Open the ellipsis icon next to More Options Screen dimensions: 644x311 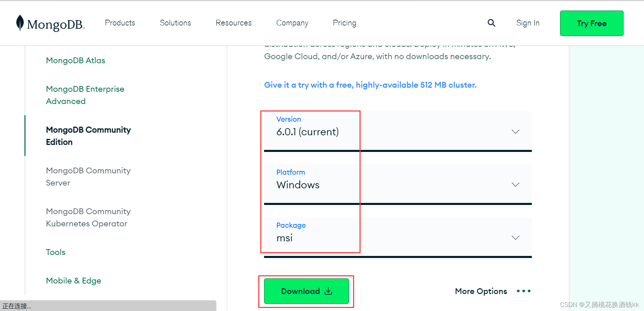[524, 291]
